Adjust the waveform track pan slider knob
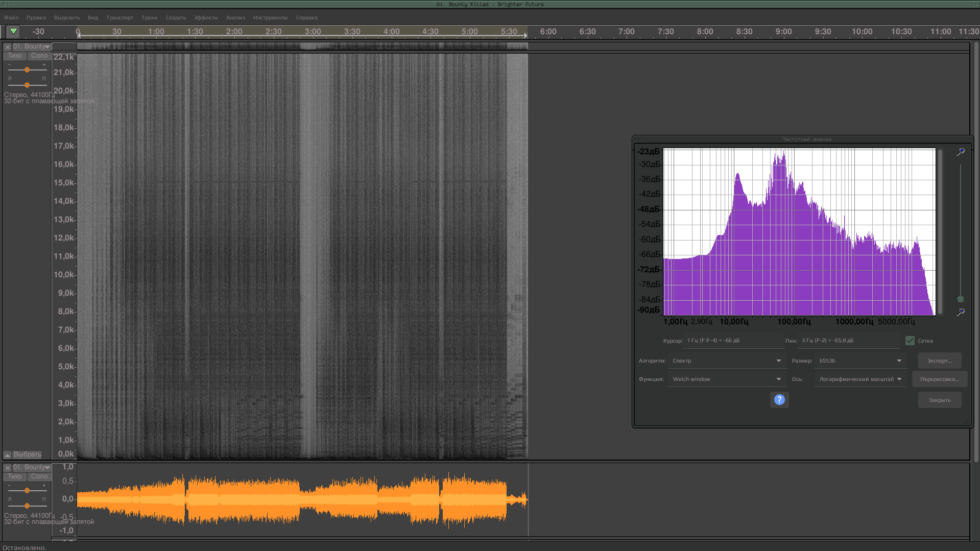Screen dimensions: 980x551 point(27,506)
